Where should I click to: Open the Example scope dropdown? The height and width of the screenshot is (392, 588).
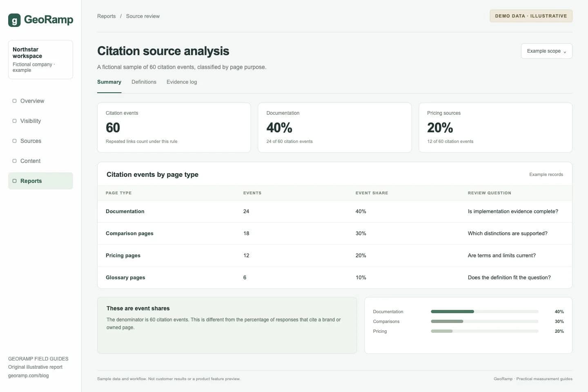point(546,51)
